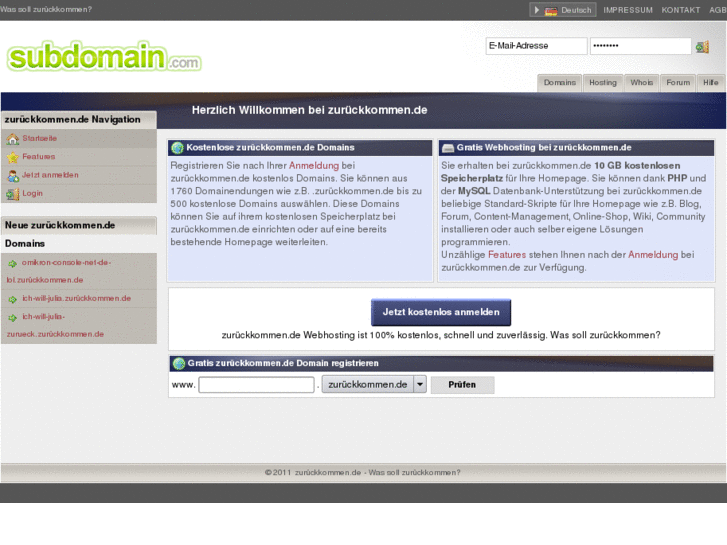
Task: Click 'zurückkommen.de Navigation' sidebar heading
Action: coord(72,120)
